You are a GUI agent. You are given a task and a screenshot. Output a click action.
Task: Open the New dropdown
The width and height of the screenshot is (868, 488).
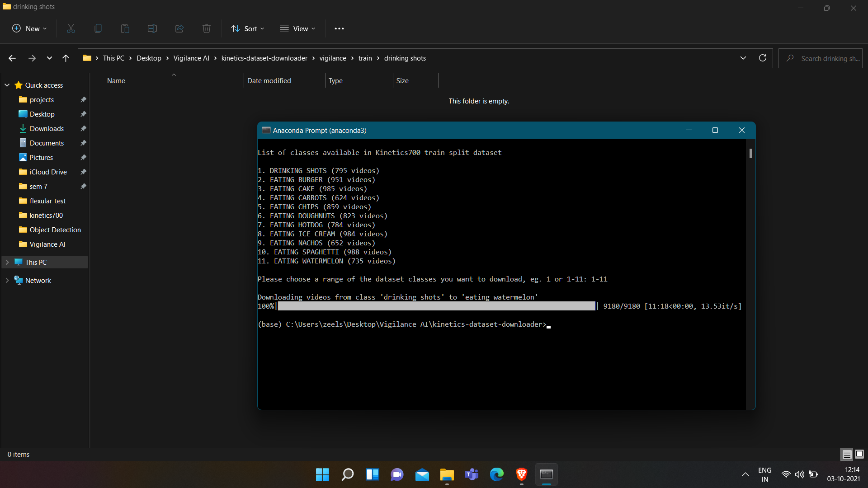[29, 28]
